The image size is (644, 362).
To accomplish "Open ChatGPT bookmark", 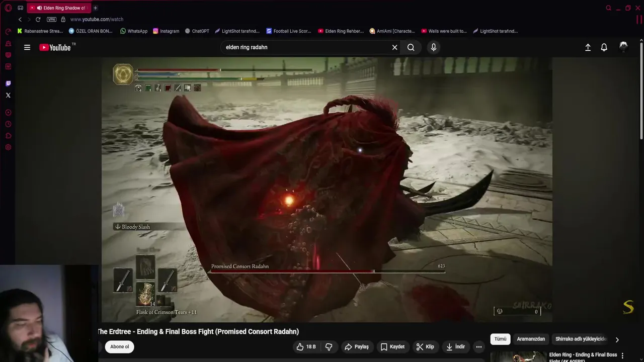I will pos(197,31).
